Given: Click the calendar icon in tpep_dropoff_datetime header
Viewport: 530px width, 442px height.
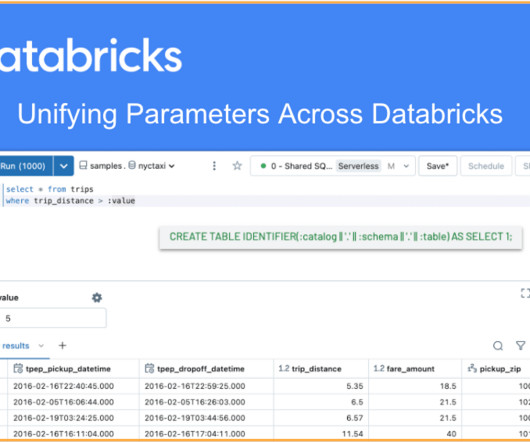Looking at the screenshot, I should pyautogui.click(x=149, y=368).
